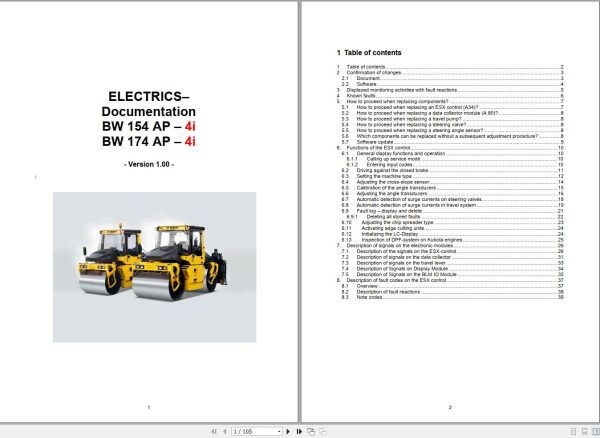600x438 pixels.
Task: Open 'replacing a travel pump?' entry
Action: click(452, 119)
